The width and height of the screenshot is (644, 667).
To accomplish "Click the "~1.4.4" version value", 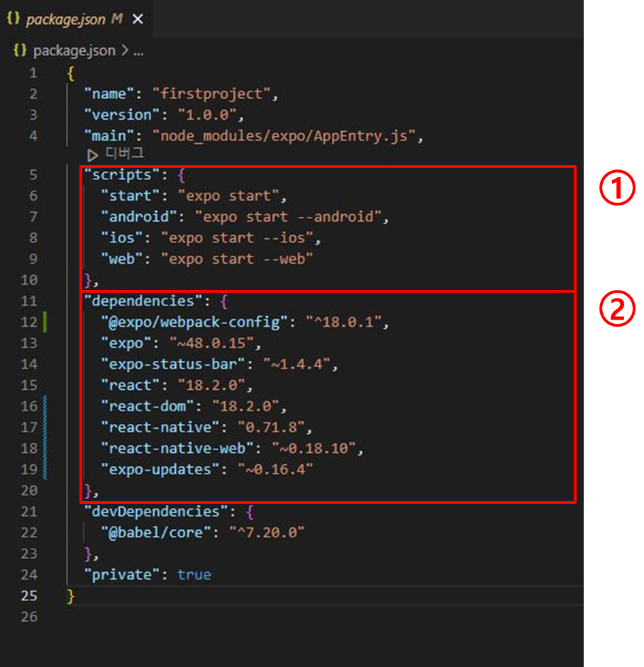I will 296,364.
